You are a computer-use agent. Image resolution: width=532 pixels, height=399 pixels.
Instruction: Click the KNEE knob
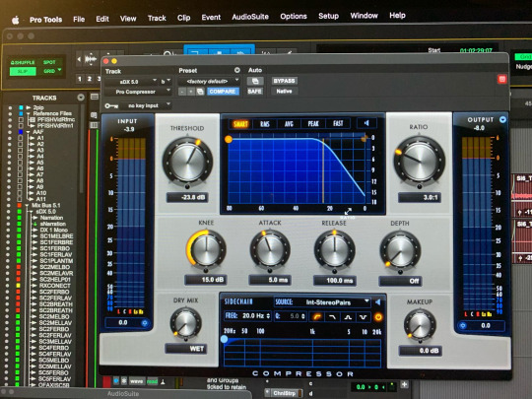point(206,250)
